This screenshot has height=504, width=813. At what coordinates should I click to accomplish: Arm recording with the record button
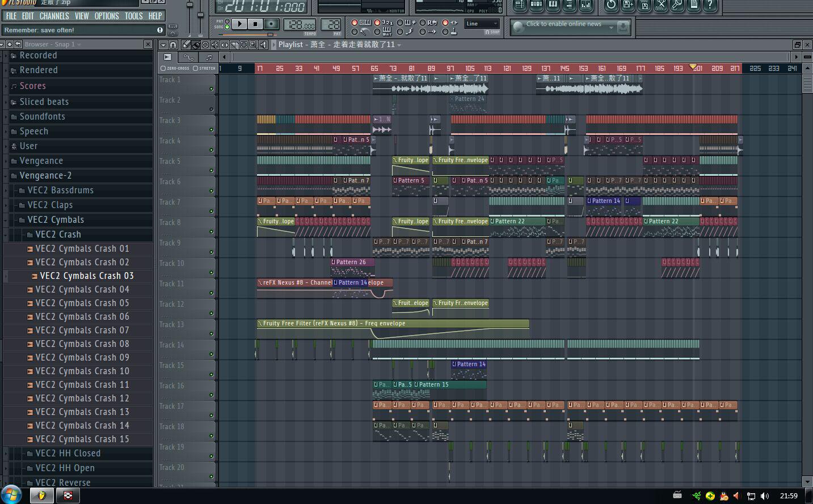[x=271, y=24]
